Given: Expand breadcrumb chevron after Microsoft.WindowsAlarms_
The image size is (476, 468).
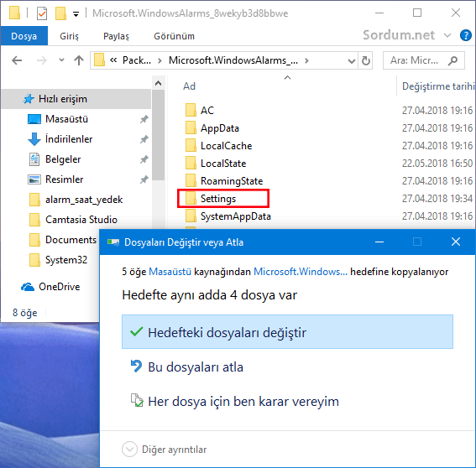Looking at the screenshot, I should coord(306,60).
